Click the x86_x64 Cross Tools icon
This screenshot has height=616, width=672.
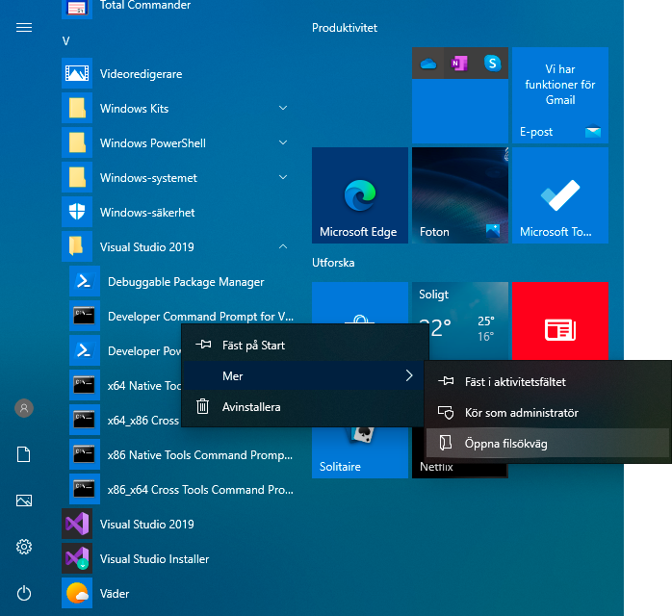tap(85, 489)
